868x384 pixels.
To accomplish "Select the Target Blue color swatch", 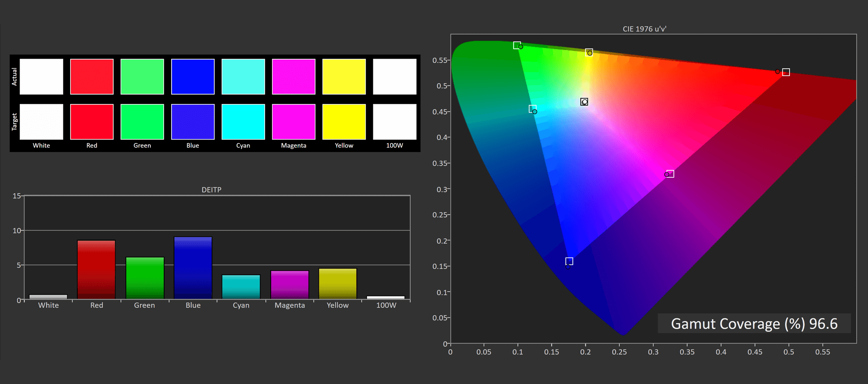I will pyautogui.click(x=193, y=122).
